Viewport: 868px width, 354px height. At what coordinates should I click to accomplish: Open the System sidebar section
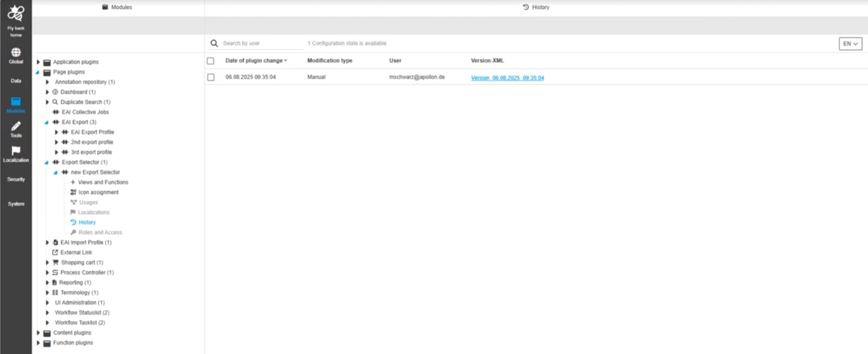16,204
